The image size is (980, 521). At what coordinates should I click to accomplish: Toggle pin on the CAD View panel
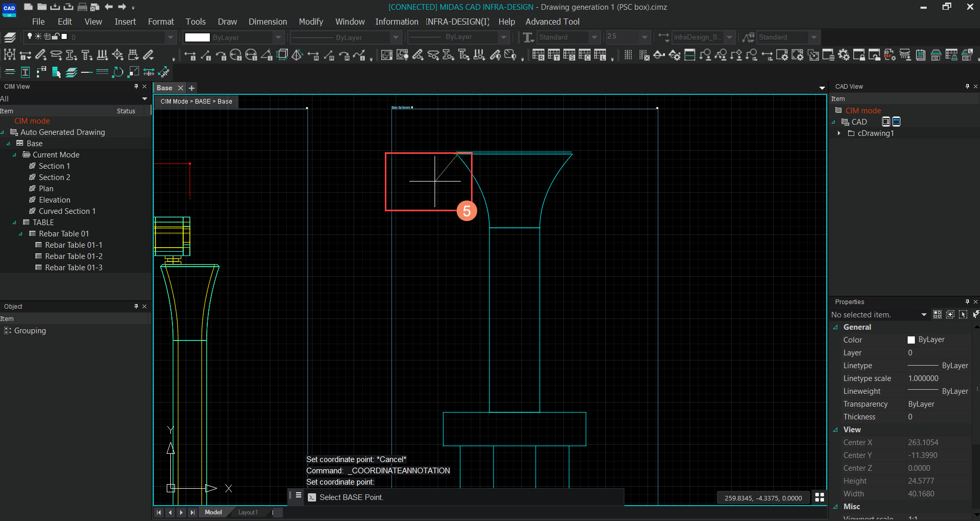pyautogui.click(x=967, y=86)
